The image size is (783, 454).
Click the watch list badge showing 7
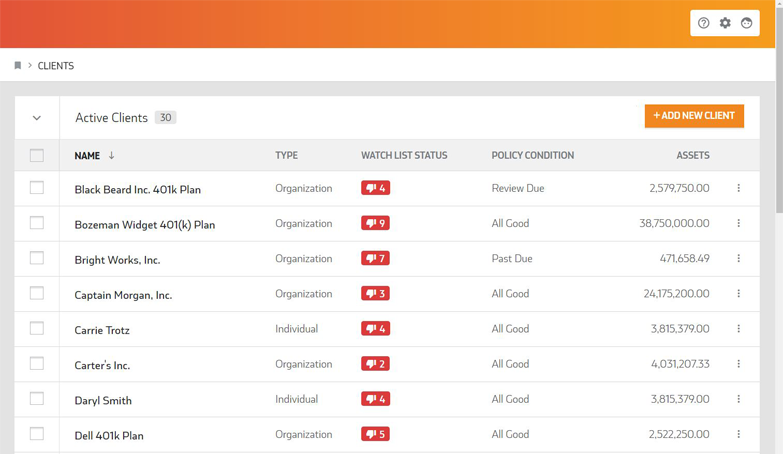pyautogui.click(x=376, y=258)
